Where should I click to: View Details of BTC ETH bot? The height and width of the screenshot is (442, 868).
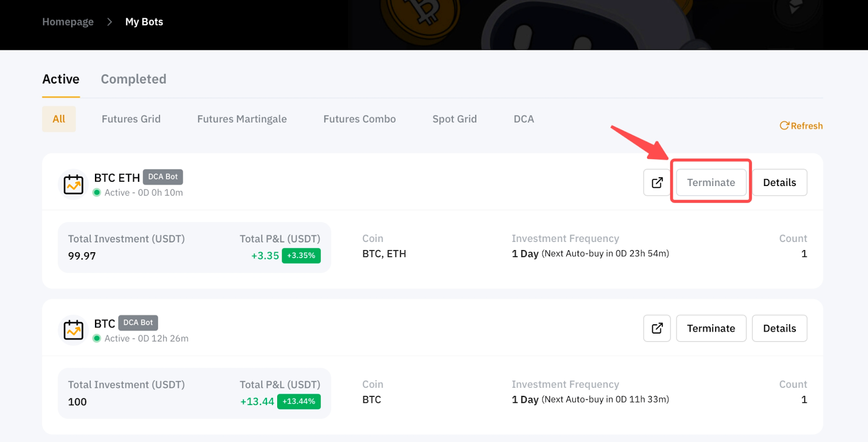coord(779,183)
